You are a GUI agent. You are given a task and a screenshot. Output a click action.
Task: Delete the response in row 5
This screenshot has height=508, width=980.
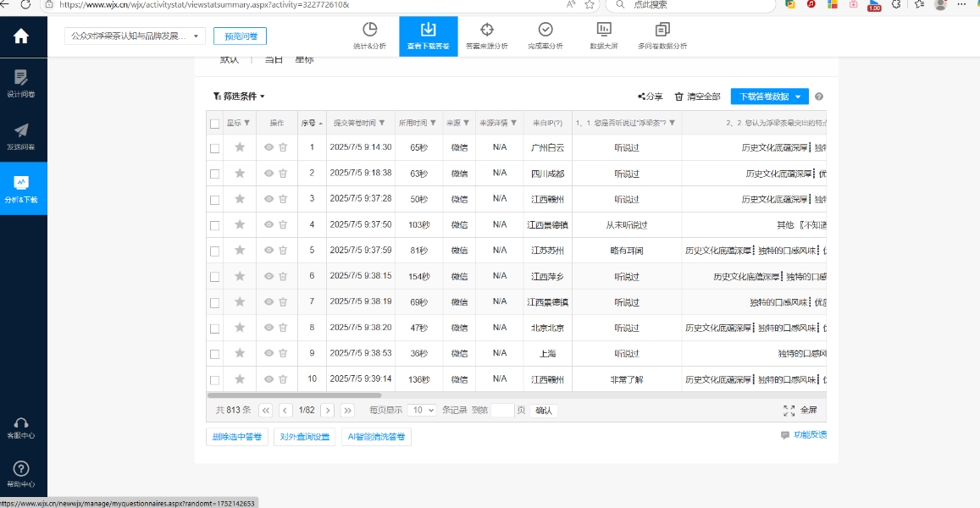[x=283, y=251]
